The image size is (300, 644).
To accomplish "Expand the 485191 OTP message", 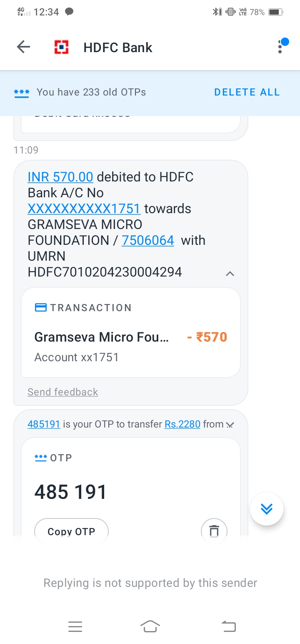I will tap(230, 425).
